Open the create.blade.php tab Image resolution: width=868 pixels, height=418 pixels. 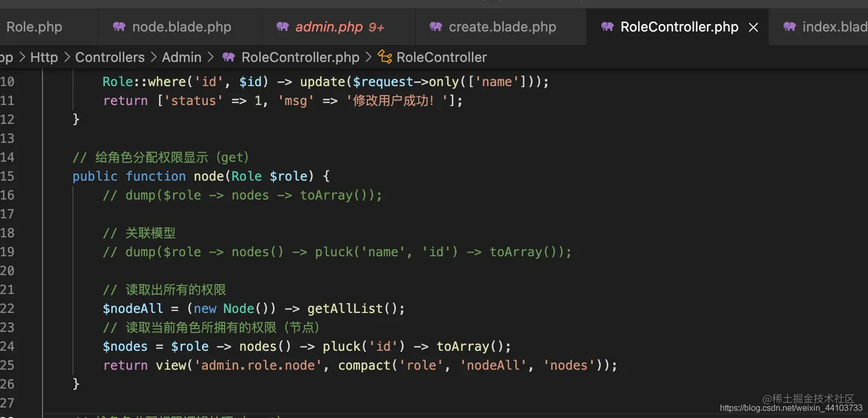pyautogui.click(x=501, y=27)
